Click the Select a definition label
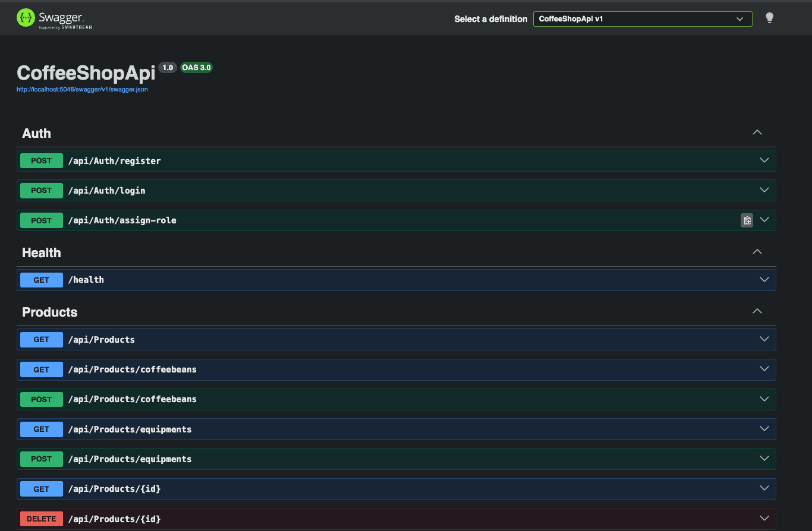This screenshot has width=812, height=531. (491, 19)
